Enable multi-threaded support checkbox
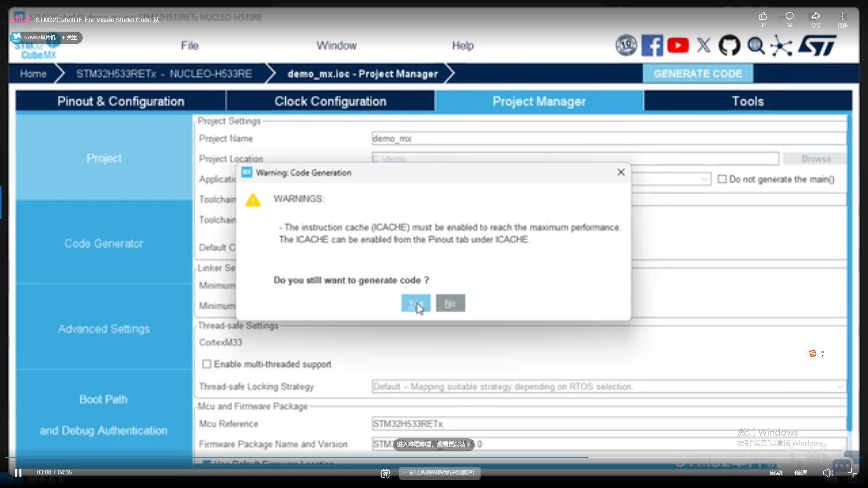The height and width of the screenshot is (488, 868). (207, 364)
